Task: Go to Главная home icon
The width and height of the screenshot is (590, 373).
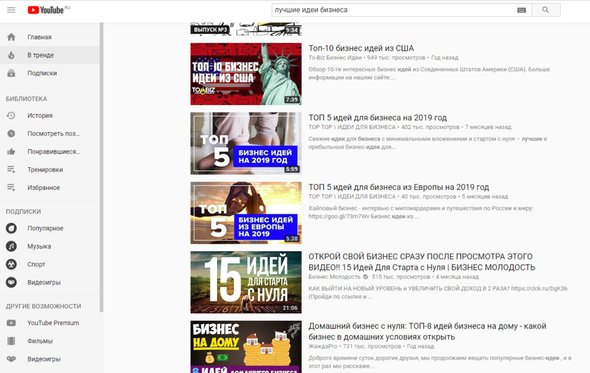Action: [11, 37]
